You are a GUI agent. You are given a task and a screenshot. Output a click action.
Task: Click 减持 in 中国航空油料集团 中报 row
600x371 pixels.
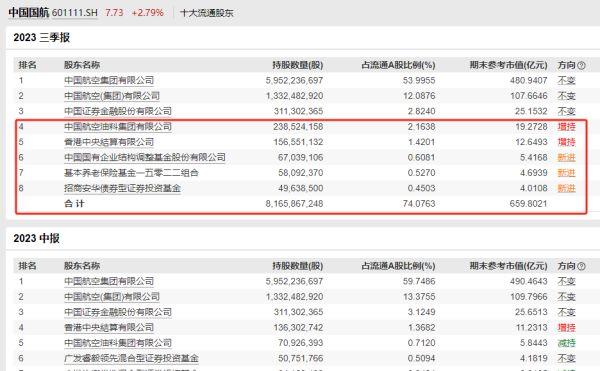click(566, 343)
